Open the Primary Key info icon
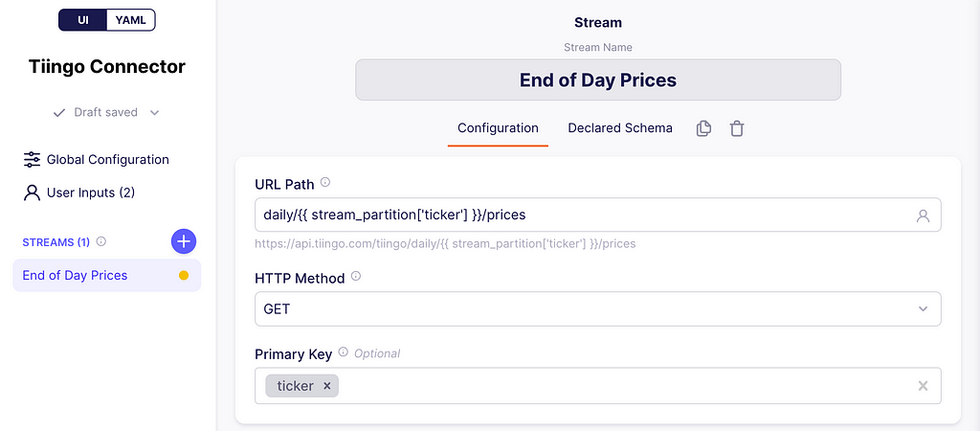Viewport: 980px width, 431px height. coord(343,352)
